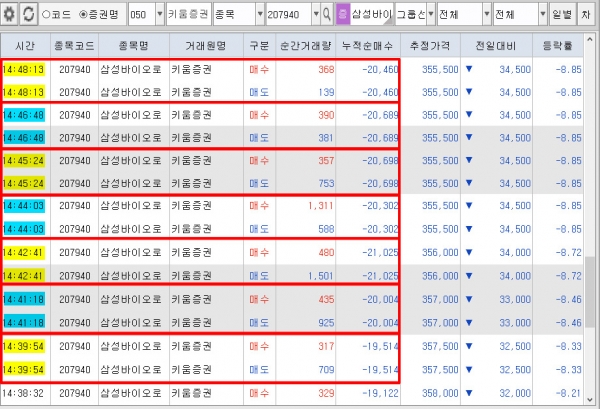Click the 등락률 column header
The height and width of the screenshot is (409, 600).
(558, 46)
